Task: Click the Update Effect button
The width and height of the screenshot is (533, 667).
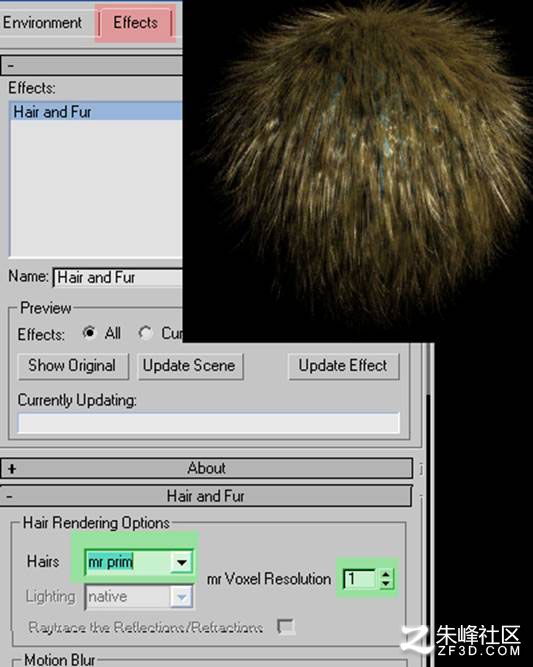Action: click(343, 366)
